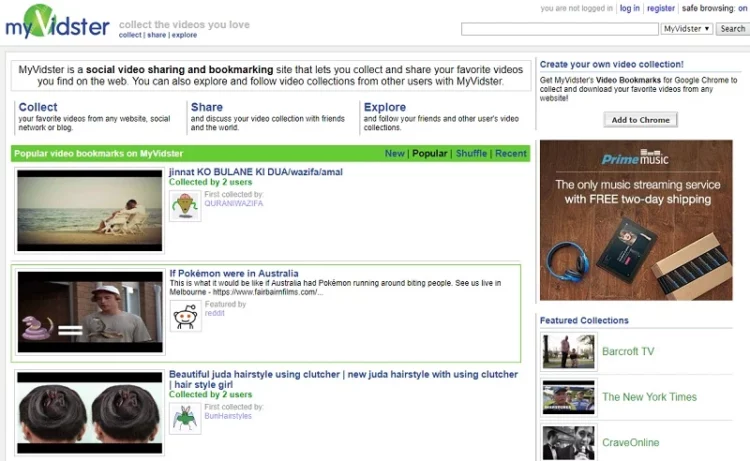Click the Prime Music advertisement banner
The image size is (750, 461).
[x=636, y=220]
